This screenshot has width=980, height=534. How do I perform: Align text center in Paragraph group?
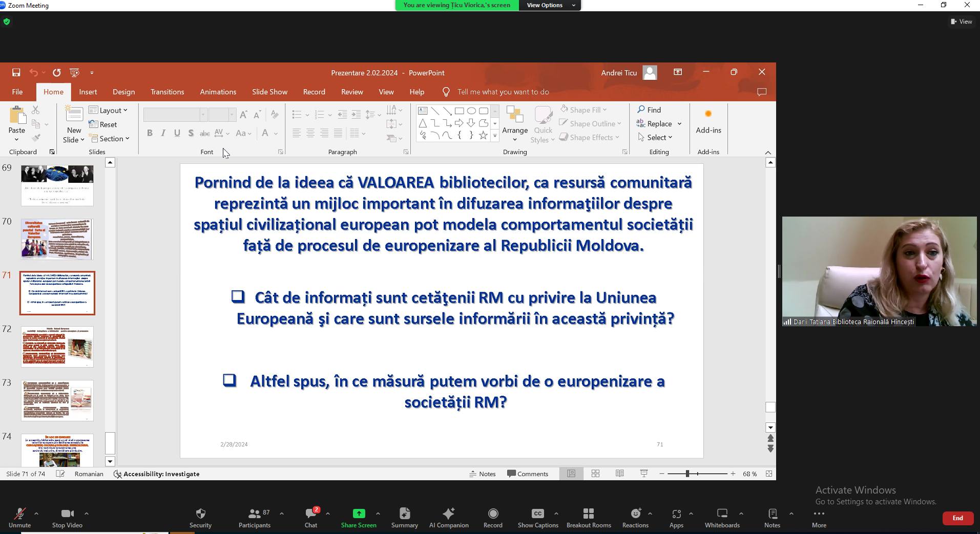coord(310,133)
